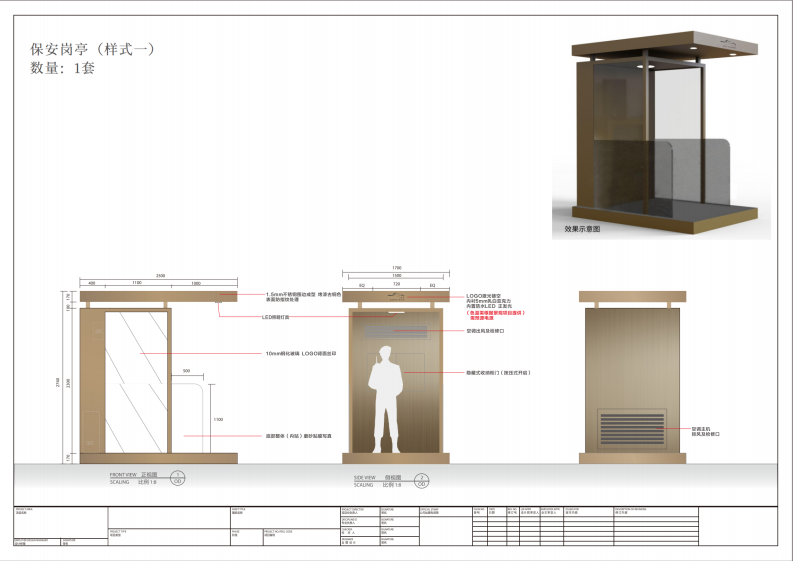This screenshot has height=561, width=793.
Task: Click the SIDE VIEW 侧视图 label
Action: 380,474
